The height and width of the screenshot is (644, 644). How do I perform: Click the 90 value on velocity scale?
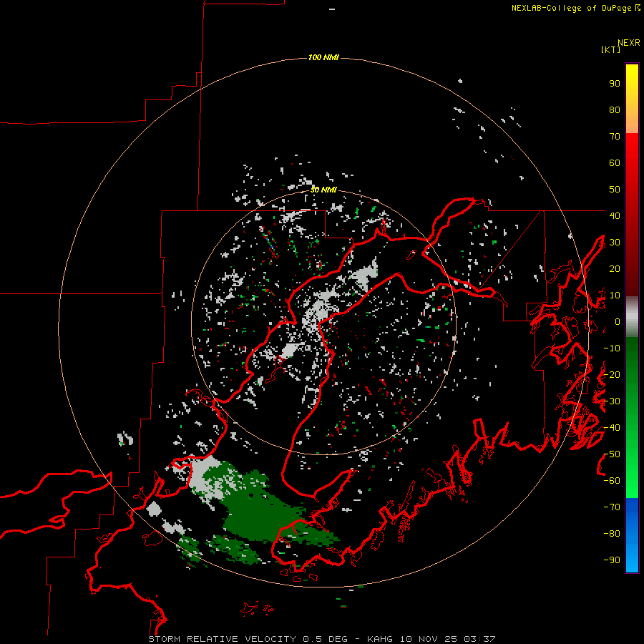click(615, 84)
